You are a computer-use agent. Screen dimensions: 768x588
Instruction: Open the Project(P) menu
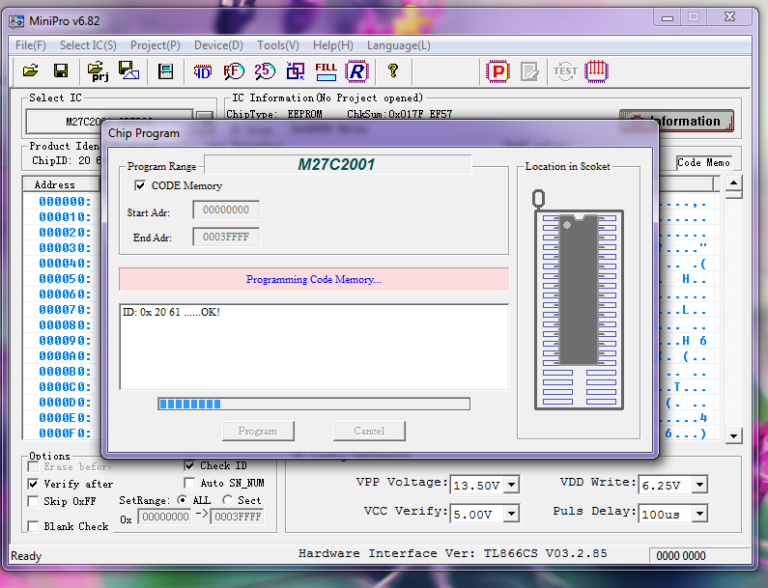155,45
